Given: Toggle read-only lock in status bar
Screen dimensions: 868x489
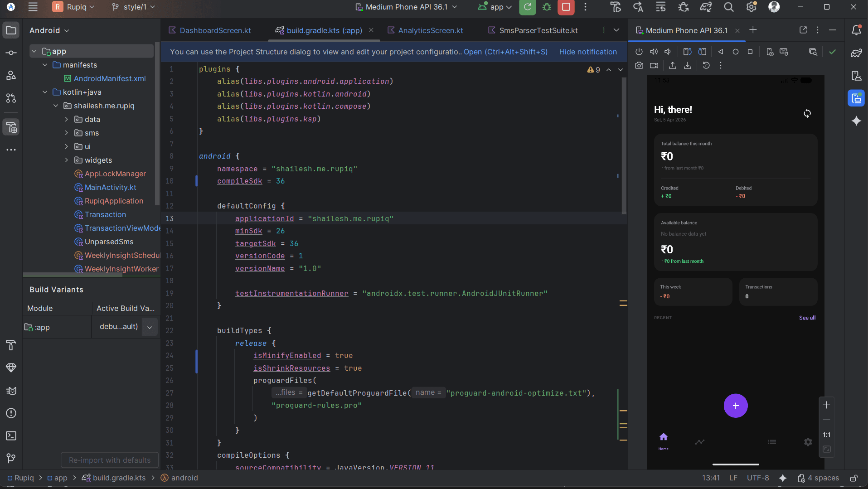Looking at the screenshot, I should [x=853, y=478].
